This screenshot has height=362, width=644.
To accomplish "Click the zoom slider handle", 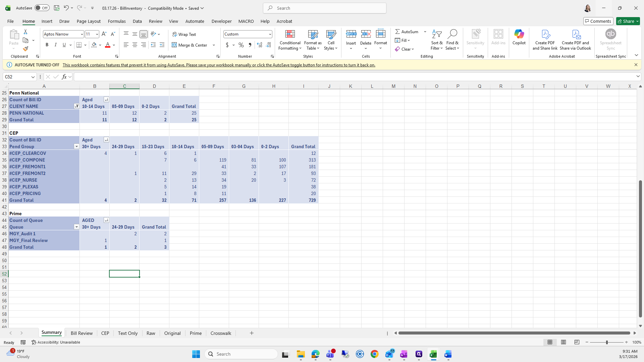I will tap(606, 342).
